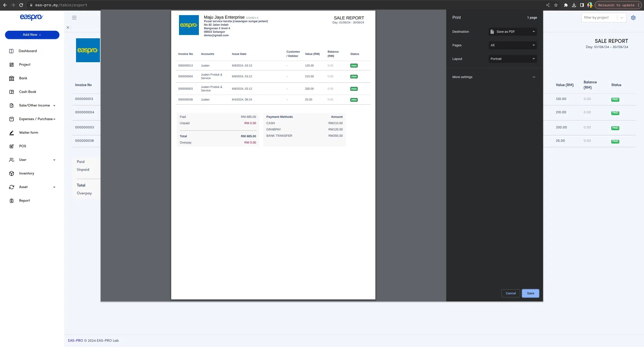Close the panel with the X icon

click(x=68, y=27)
